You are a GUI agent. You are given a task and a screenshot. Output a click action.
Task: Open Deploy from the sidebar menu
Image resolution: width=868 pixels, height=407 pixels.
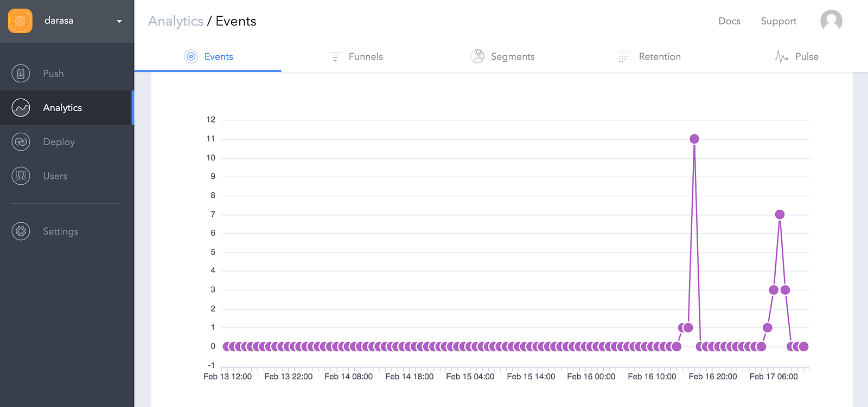point(59,142)
